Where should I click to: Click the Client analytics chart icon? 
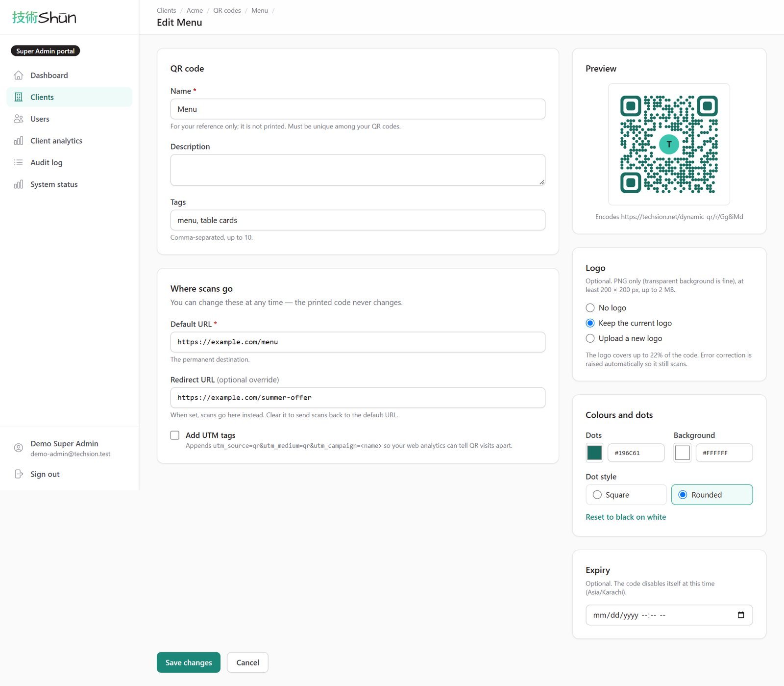19,141
